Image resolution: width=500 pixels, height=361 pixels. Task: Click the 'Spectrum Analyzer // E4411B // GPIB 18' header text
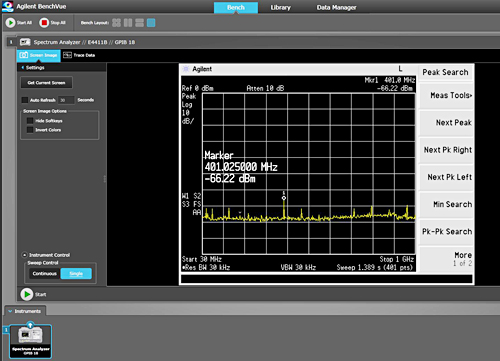click(x=84, y=42)
